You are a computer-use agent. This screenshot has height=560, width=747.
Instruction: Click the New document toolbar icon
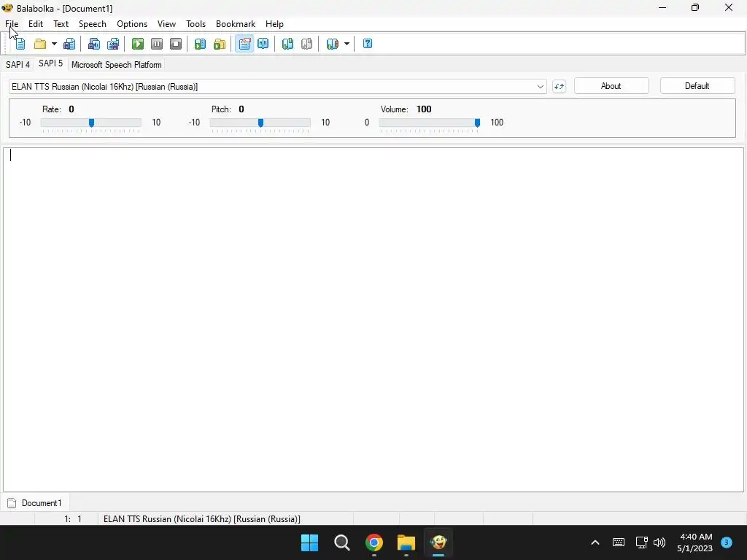click(x=20, y=44)
